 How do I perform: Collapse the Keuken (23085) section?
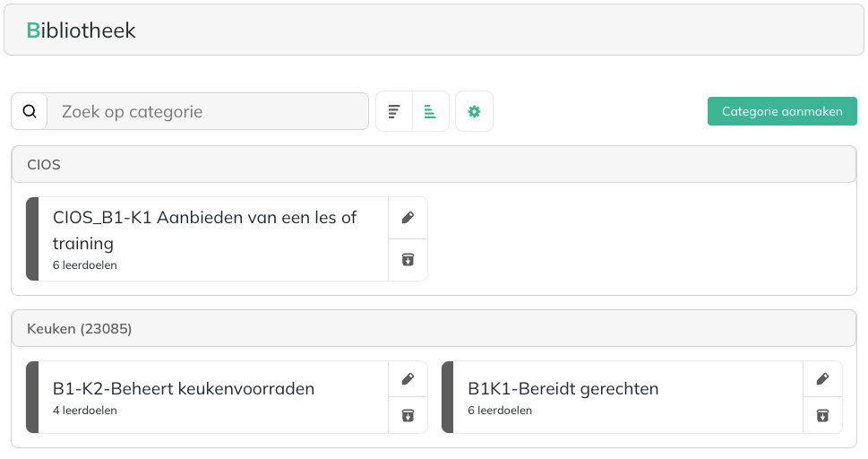click(434, 329)
